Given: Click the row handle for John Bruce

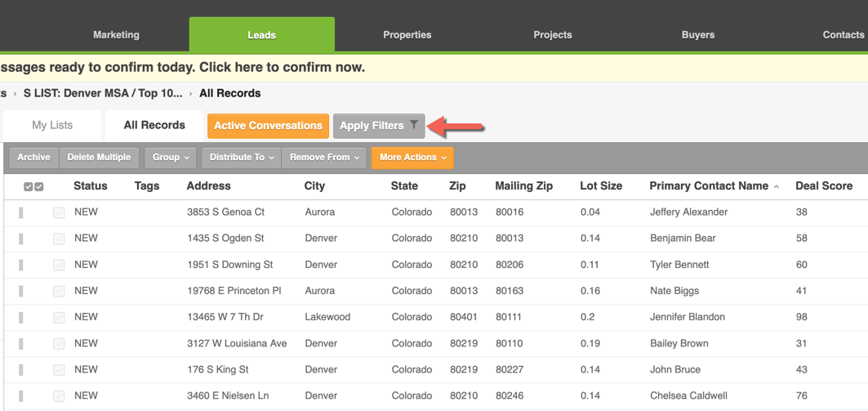Looking at the screenshot, I should pyautogui.click(x=21, y=369).
